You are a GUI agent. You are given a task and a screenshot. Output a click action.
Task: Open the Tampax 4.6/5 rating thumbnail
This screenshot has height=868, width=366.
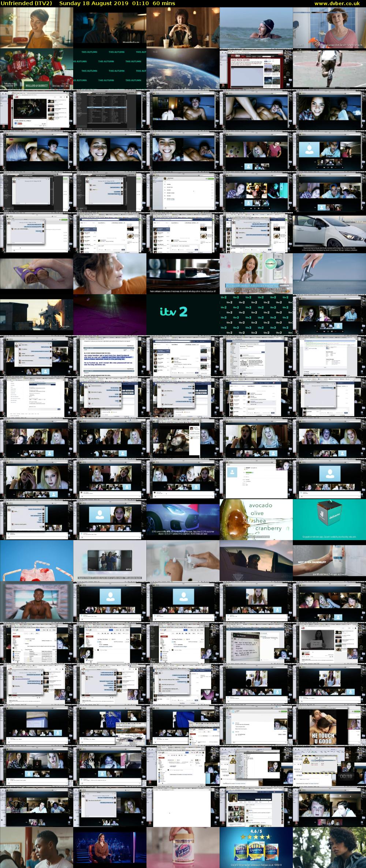pyautogui.click(x=256, y=848)
